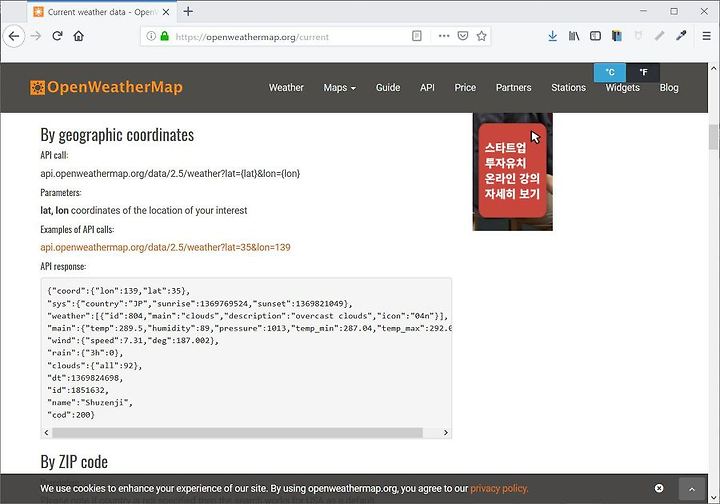Image resolution: width=720 pixels, height=504 pixels.
Task: Open the Guide nav item
Action: pos(388,88)
